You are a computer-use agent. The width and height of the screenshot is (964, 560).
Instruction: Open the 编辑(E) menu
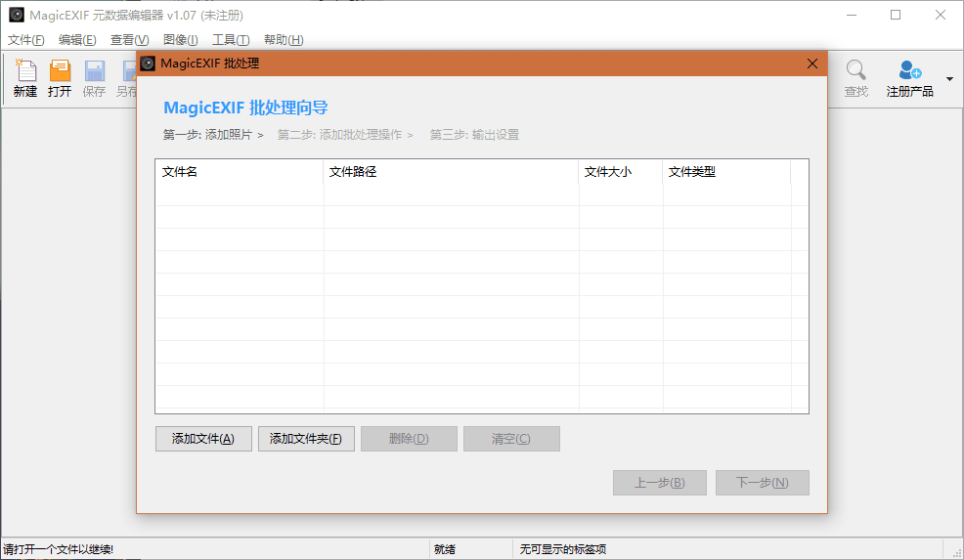click(77, 40)
